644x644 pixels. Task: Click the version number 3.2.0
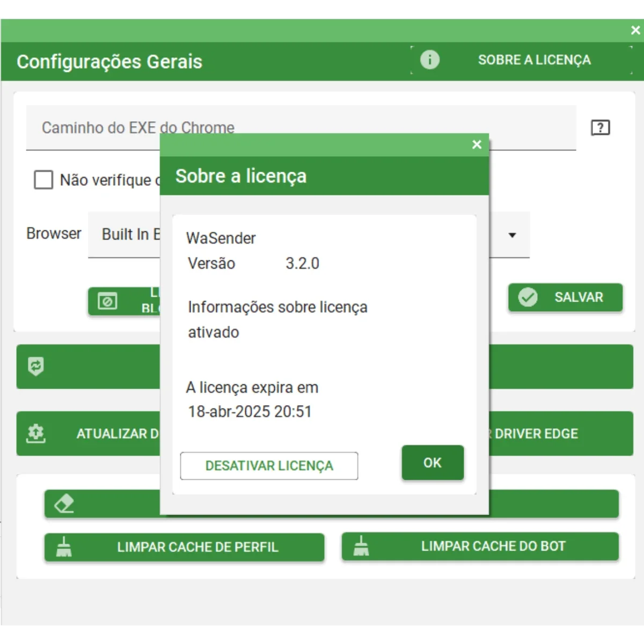[302, 264]
